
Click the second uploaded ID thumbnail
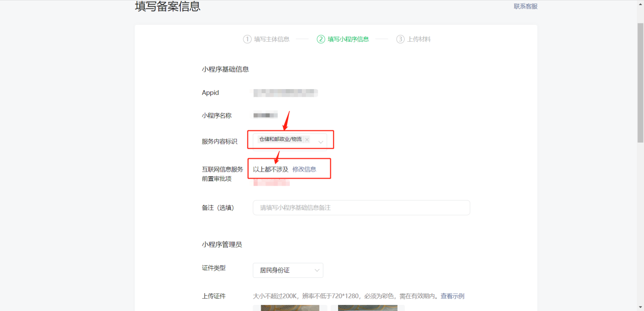pyautogui.click(x=367, y=308)
